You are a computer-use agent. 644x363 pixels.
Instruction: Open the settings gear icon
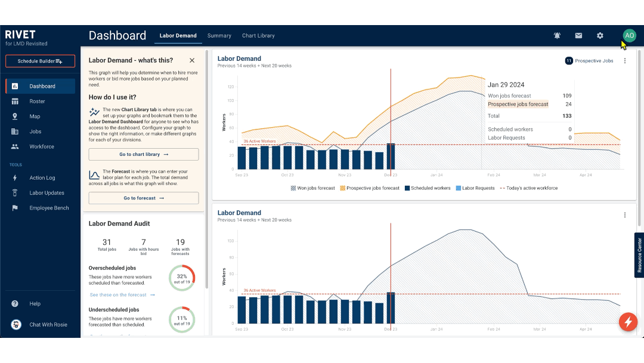(600, 36)
